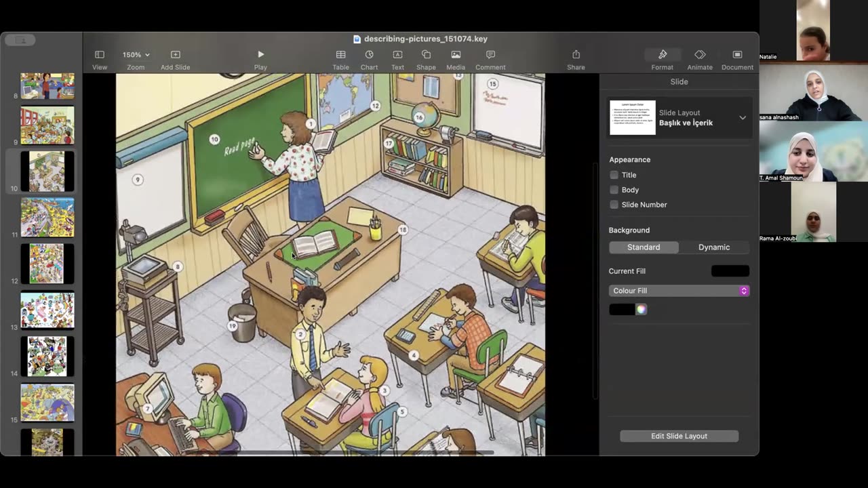
Task: Select the Dynamic background option
Action: coord(714,247)
